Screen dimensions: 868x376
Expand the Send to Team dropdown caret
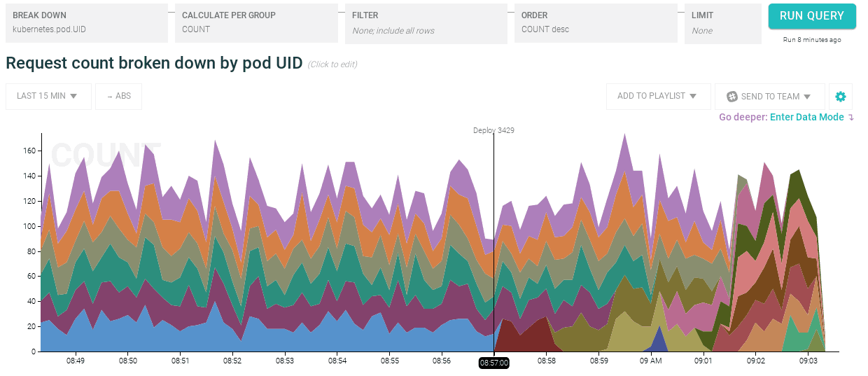807,97
